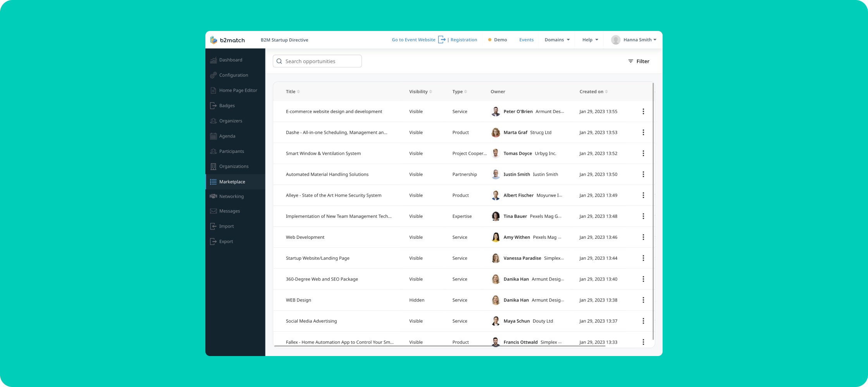Image resolution: width=868 pixels, height=387 pixels.
Task: Click the table's horizontal scrollbar
Action: pos(440,346)
